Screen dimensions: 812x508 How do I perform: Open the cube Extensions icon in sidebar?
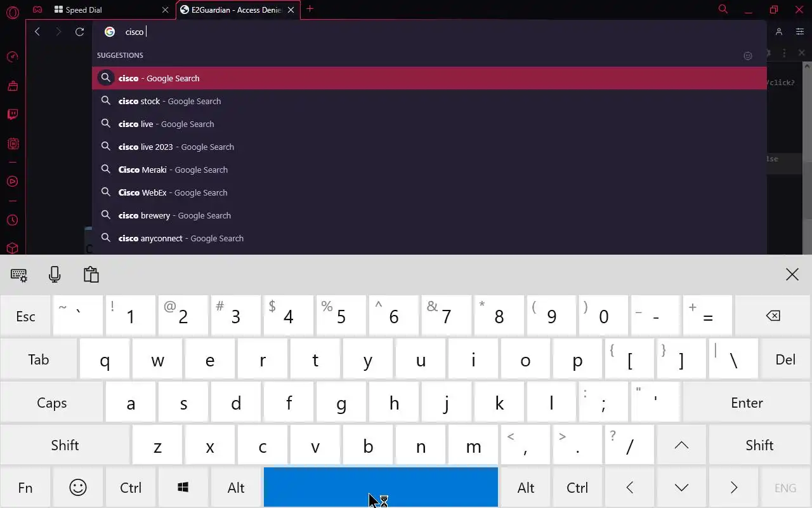pos(13,248)
